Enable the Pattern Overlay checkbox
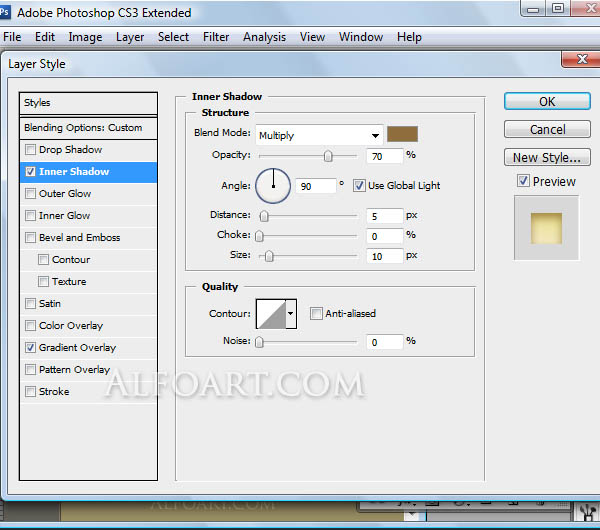The height and width of the screenshot is (530, 600). click(30, 369)
